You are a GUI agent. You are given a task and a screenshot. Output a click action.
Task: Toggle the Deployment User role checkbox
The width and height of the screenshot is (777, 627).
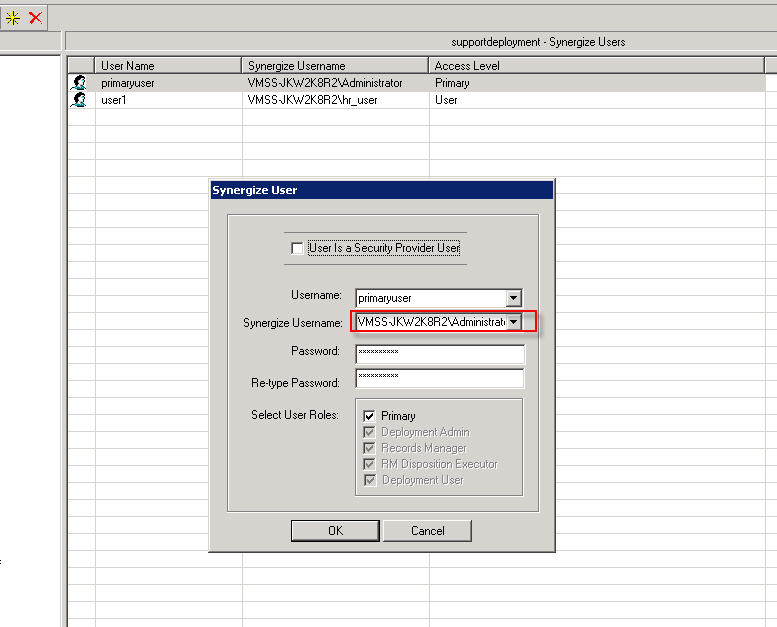pos(369,480)
